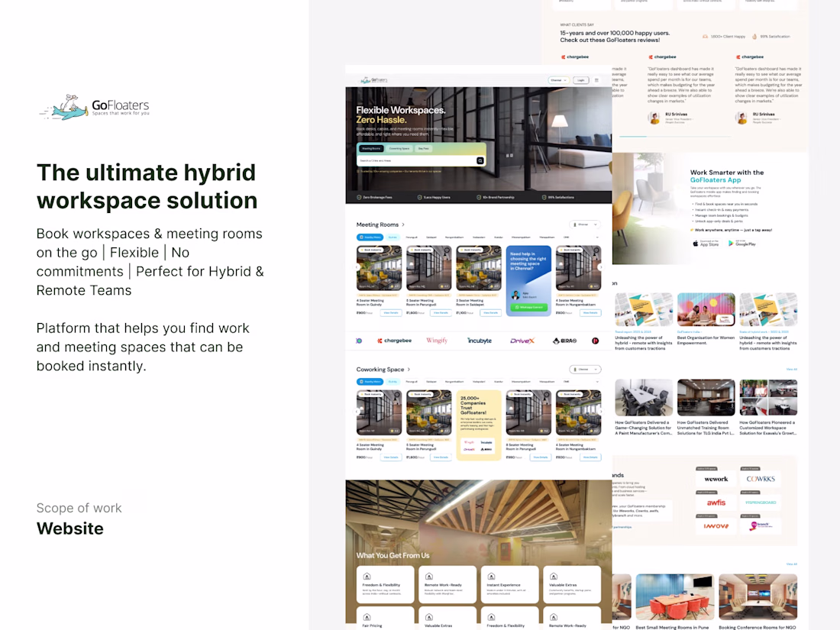Viewport: 840px width, 630px height.
Task: Select the Meeting Rooms search tab
Action: pos(370,148)
